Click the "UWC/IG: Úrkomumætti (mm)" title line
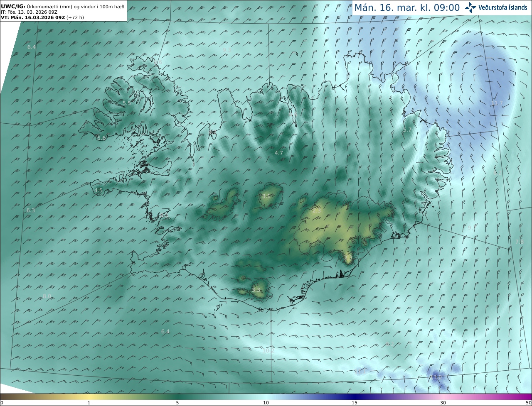This screenshot has height=406, width=532. point(62,6)
